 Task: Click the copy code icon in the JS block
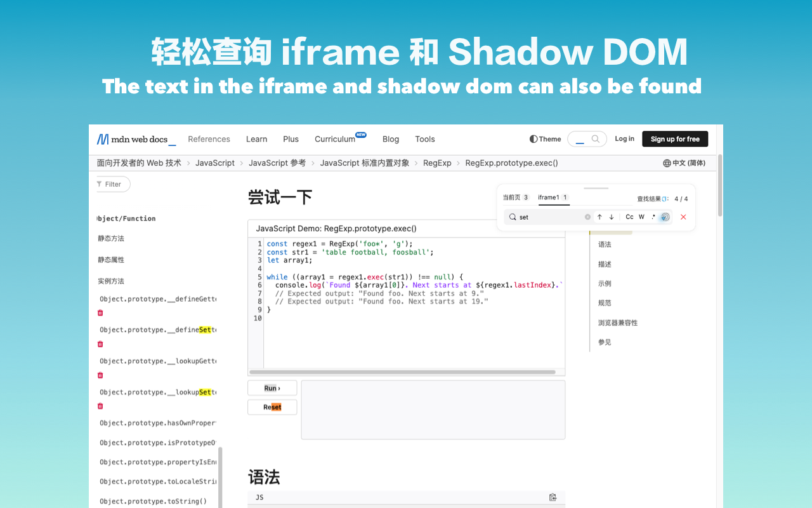coord(553,497)
